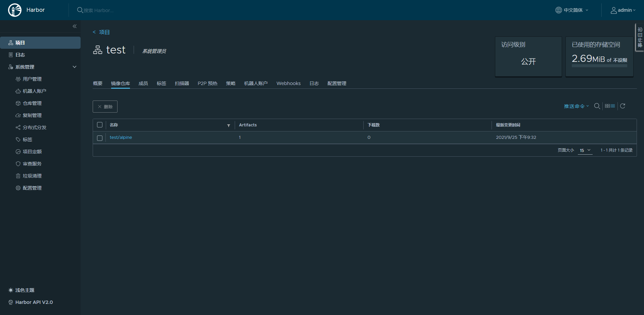Switch to the project 日志 tab
644x315 pixels.
point(314,83)
